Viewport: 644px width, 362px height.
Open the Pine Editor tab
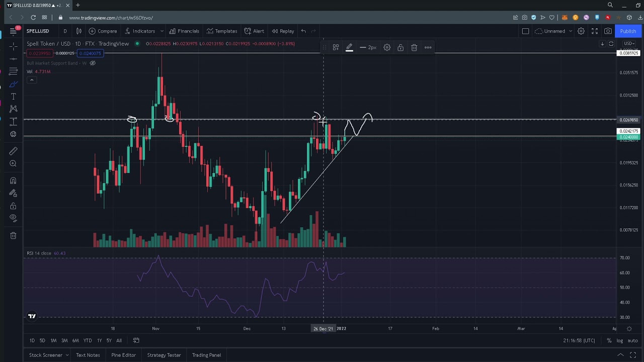[x=123, y=355]
